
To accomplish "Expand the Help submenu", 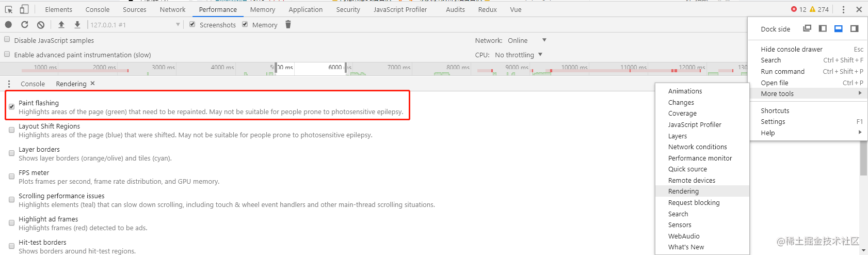I will tap(808, 133).
